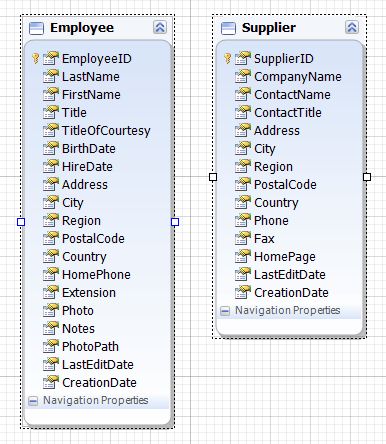Click right resize handle of Supplier entity

[367, 177]
